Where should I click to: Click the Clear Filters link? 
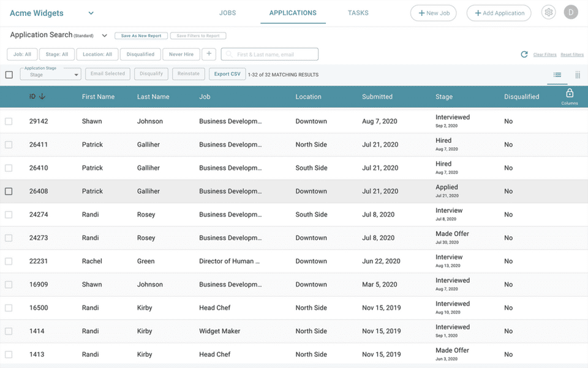tap(545, 55)
